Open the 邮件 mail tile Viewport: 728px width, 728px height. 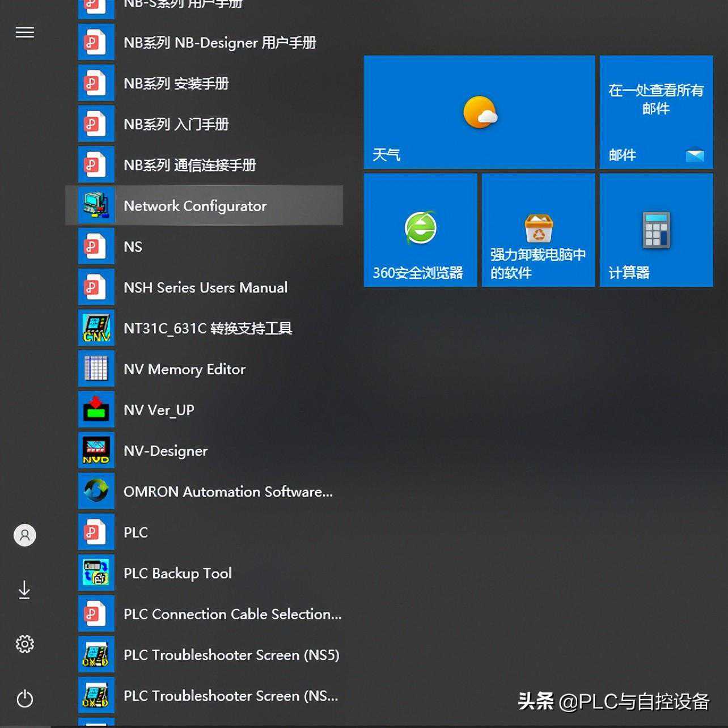coord(656,112)
